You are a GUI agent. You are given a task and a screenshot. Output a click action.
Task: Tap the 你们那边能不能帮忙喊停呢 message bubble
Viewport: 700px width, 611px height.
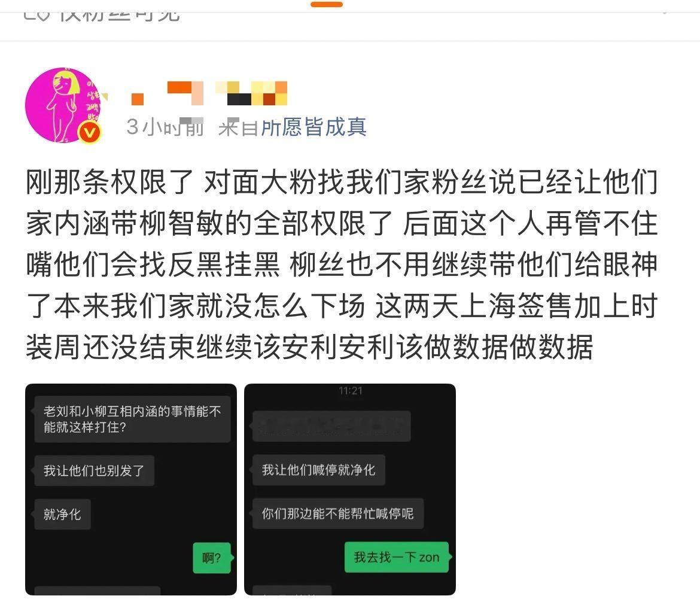(x=338, y=513)
